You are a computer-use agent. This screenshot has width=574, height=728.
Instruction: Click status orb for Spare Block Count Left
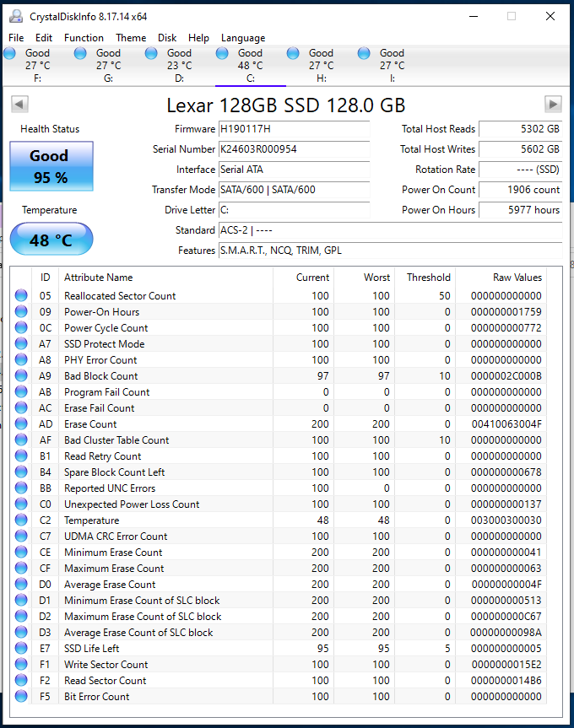(x=21, y=472)
